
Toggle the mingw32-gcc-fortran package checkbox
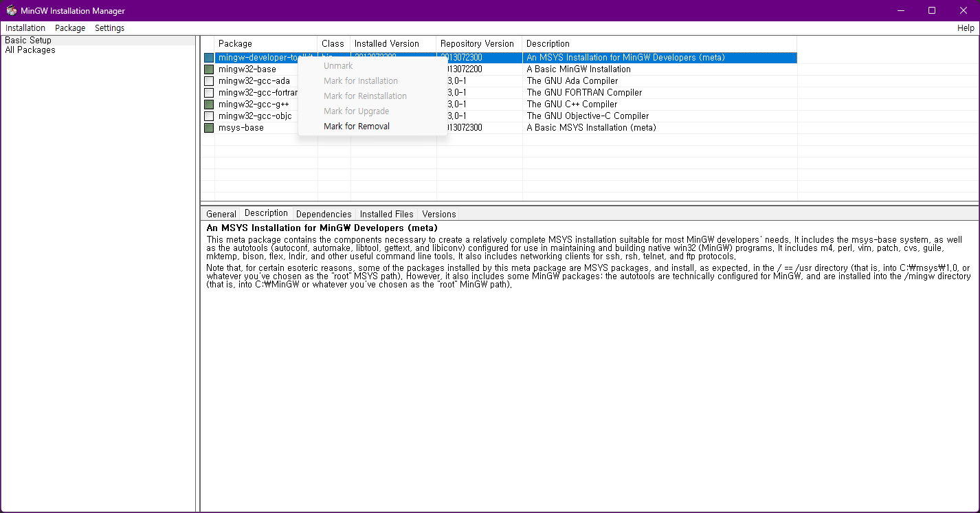[209, 93]
